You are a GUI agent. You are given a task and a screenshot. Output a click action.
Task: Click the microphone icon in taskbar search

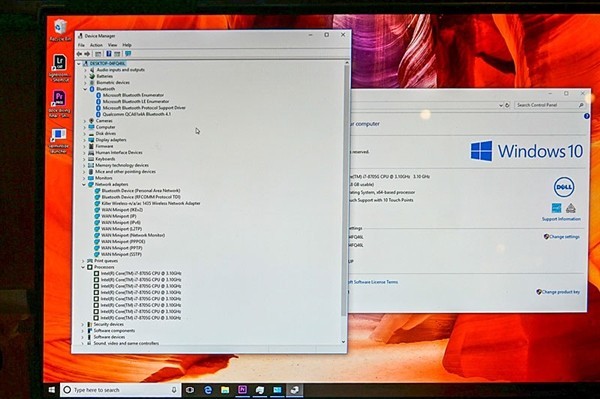click(174, 390)
